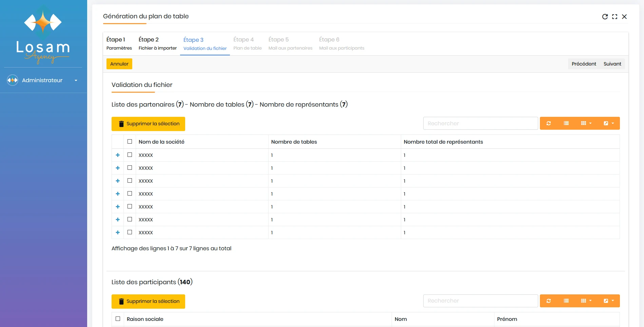
Task: Click the Losam Agency logo
Action: [x=43, y=35]
